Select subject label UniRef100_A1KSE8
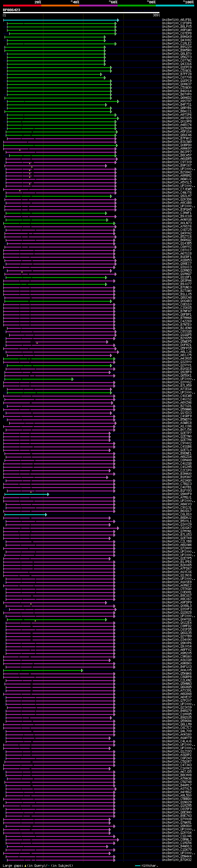This screenshot has width=197, height=868. click(x=176, y=582)
